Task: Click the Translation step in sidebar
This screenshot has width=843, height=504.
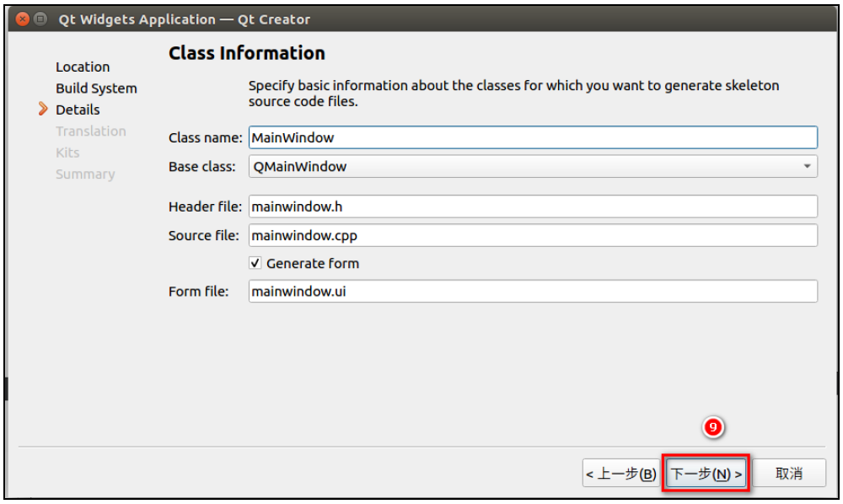Action: click(x=91, y=131)
